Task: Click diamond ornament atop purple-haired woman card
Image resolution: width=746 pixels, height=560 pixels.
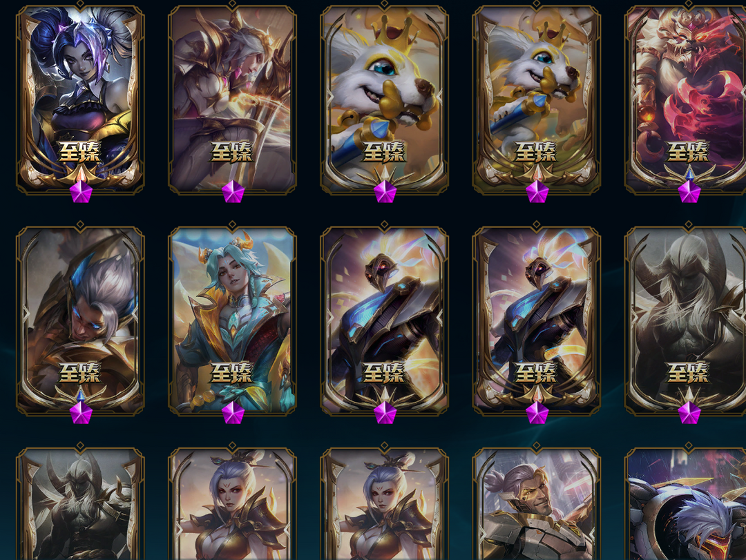Action: pyautogui.click(x=80, y=3)
